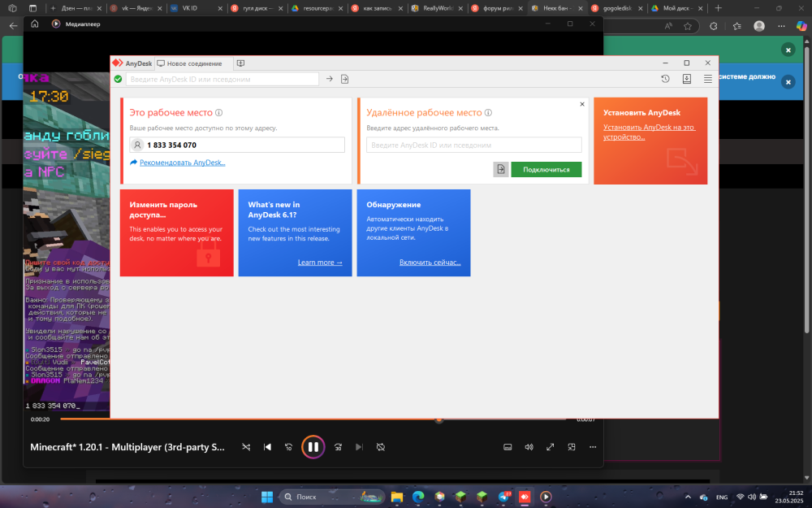Screen dimensions: 812x508
Task: Go back in the Edge browser
Action: [x=14, y=26]
